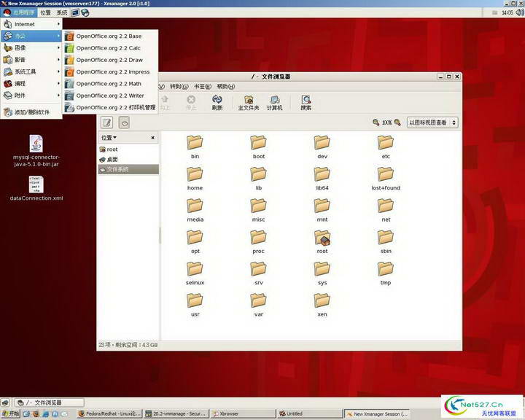Image resolution: width=525 pixels, height=420 pixels.
Task: Open the view mode dropdown (以图标视图查看)
Action: [432, 122]
